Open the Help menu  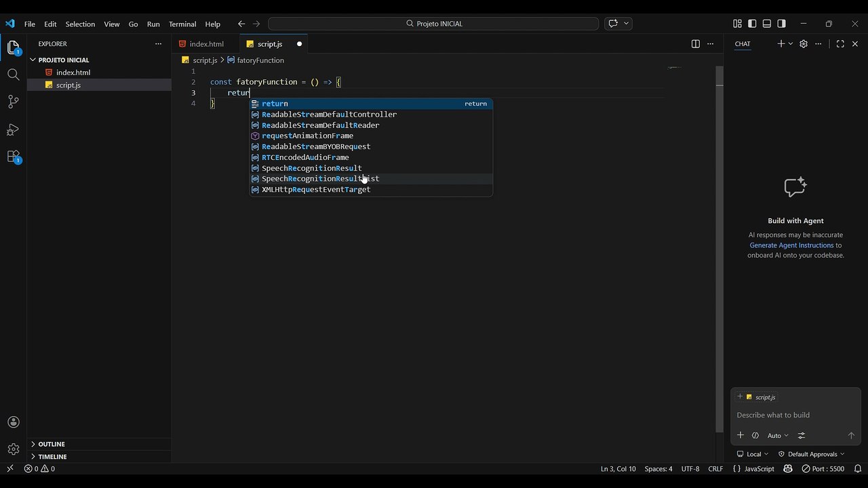212,24
